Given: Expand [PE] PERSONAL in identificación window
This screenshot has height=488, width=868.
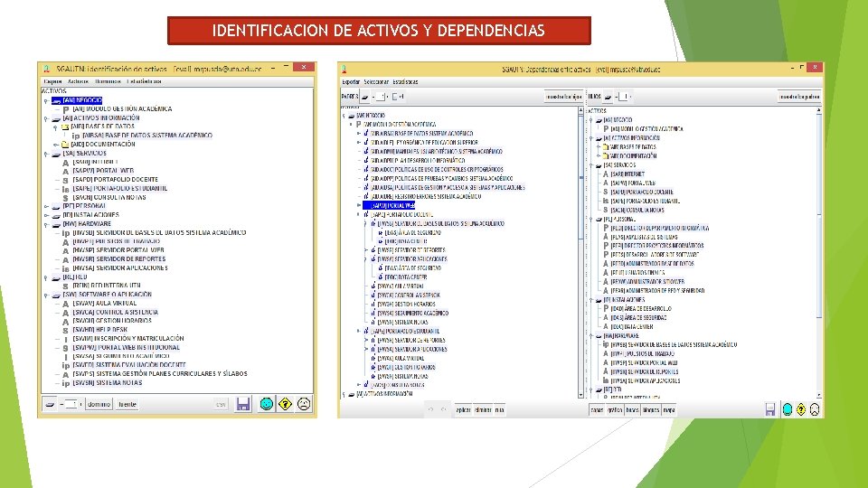Looking at the screenshot, I should [46, 207].
